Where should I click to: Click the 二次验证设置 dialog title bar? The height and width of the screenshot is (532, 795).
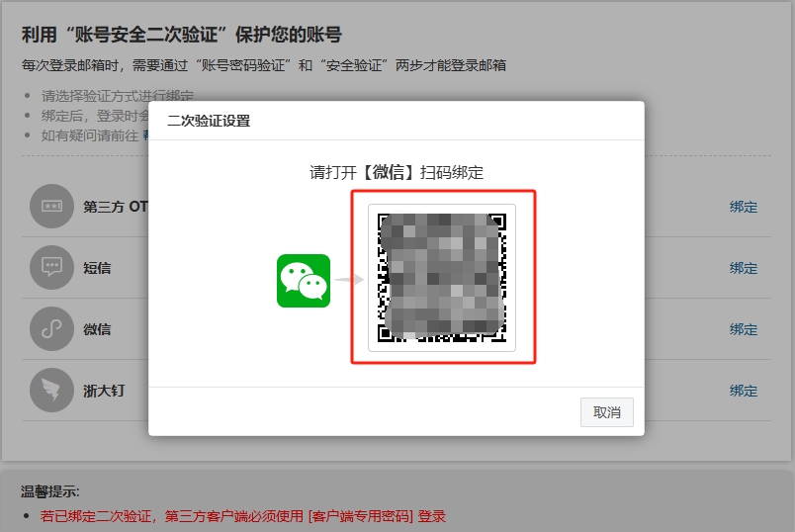[x=396, y=121]
